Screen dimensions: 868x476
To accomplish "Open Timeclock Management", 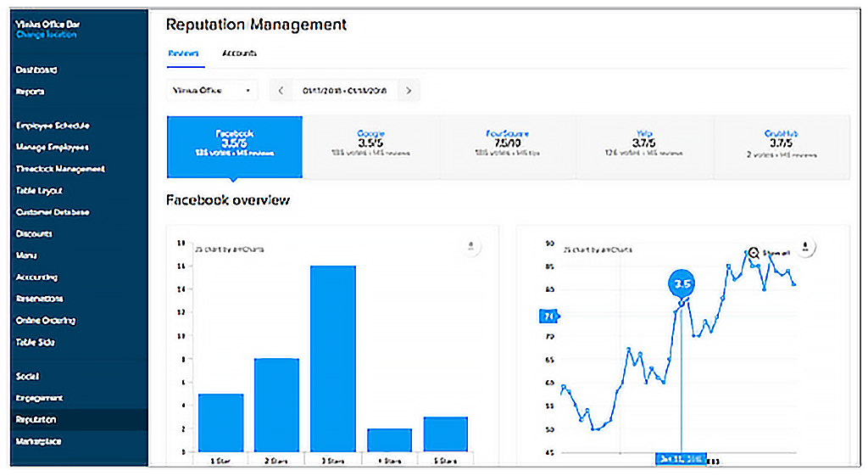I will (60, 169).
